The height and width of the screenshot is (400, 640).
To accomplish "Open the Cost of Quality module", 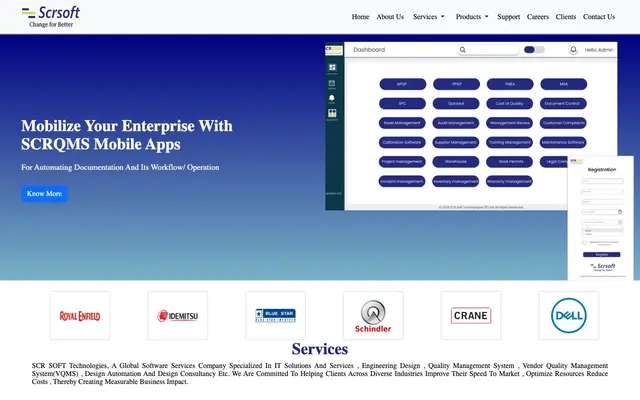I will pyautogui.click(x=510, y=104).
